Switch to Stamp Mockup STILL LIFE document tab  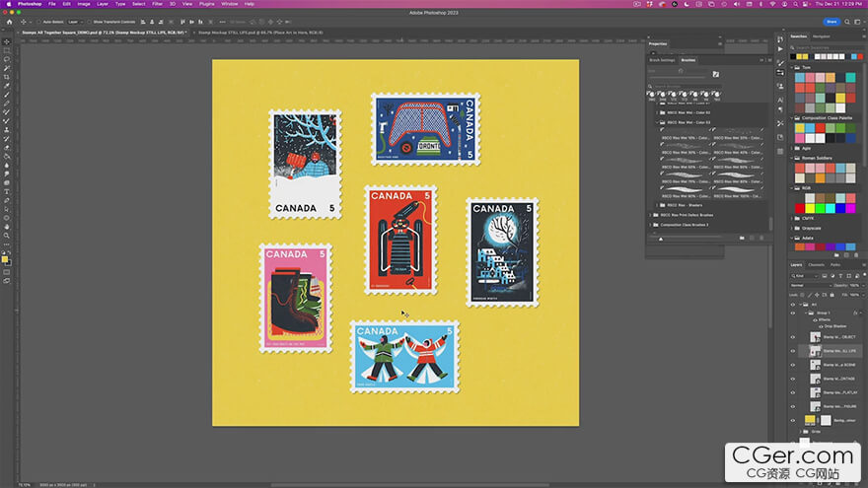pos(260,33)
